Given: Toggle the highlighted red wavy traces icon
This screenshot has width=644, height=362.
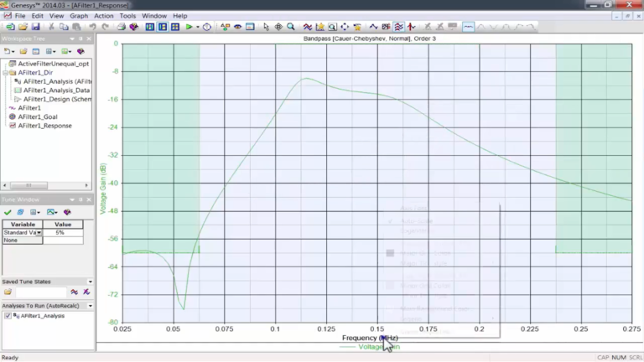Looking at the screenshot, I should [398, 27].
